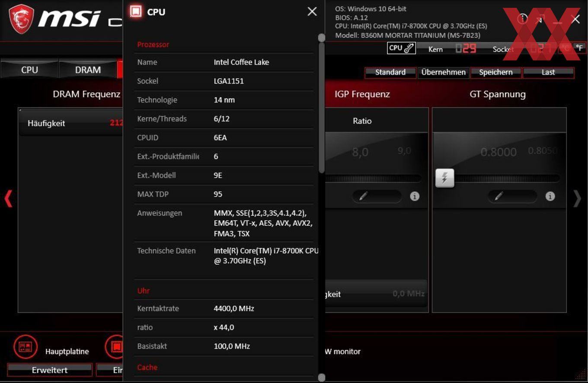588x383 pixels.
Task: Select the CPUID value 6EA
Action: (220, 137)
